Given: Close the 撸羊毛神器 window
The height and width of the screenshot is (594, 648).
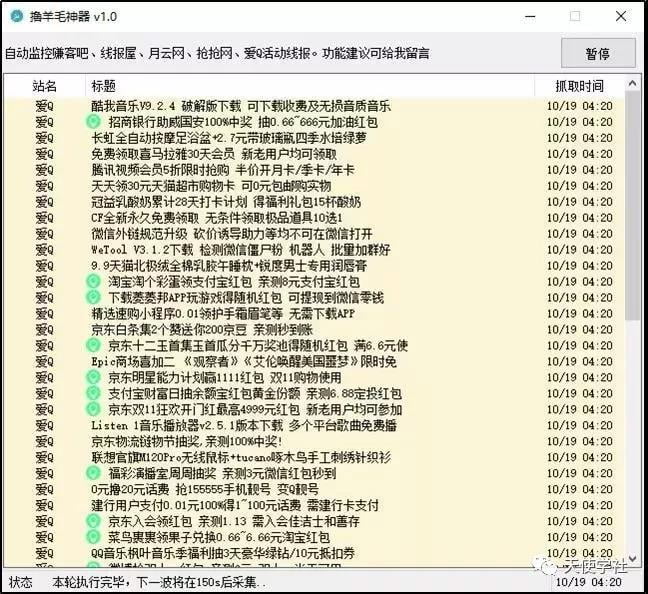Looking at the screenshot, I should 621,17.
